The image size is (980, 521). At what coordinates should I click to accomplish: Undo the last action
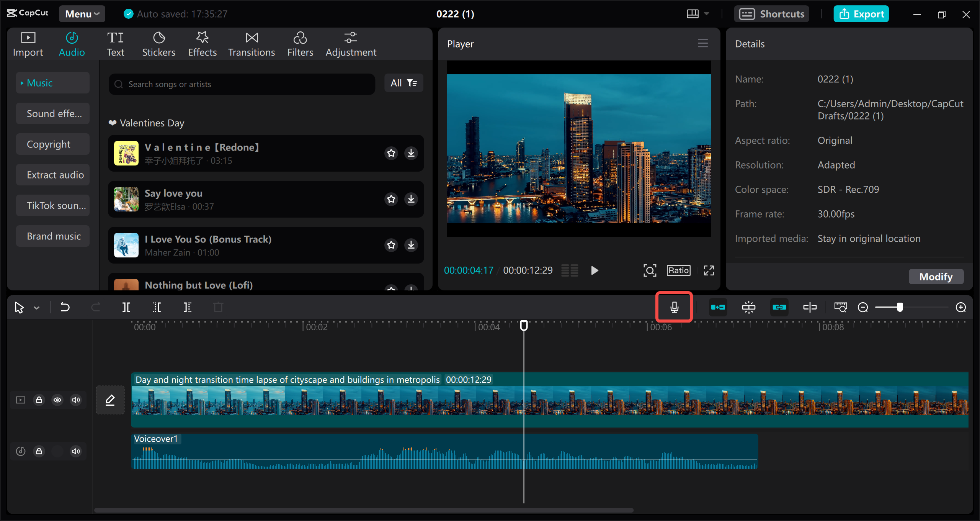pyautogui.click(x=65, y=307)
